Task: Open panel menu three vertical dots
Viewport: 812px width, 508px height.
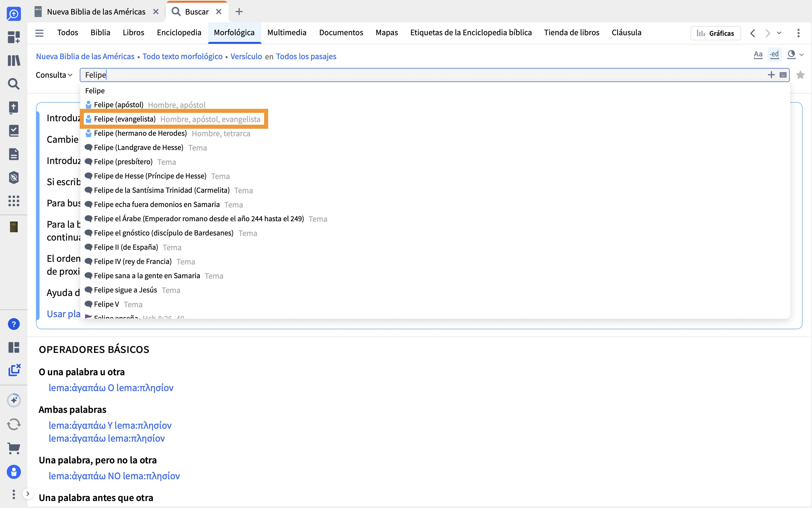Action: 798,33
